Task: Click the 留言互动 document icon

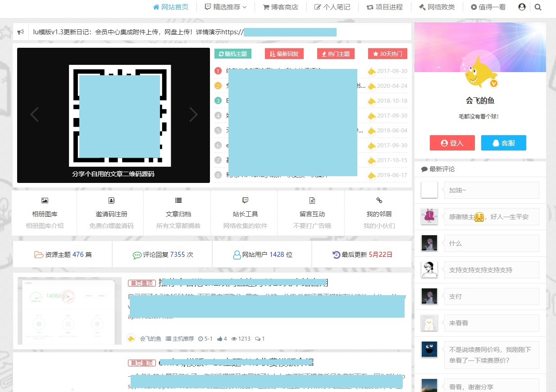Action: (311, 200)
